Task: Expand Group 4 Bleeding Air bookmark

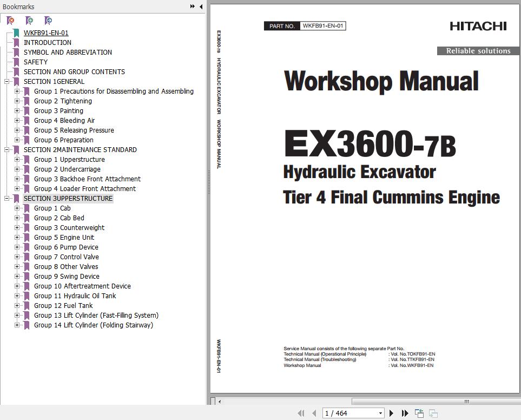Action: click(17, 120)
